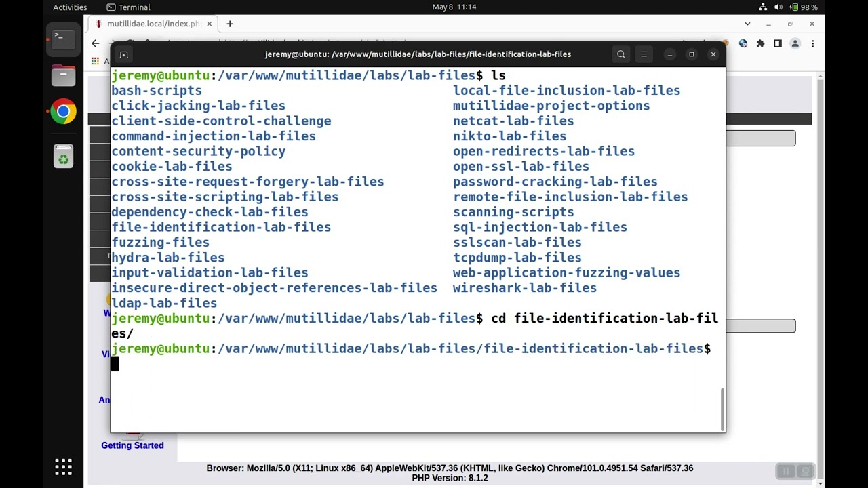Click cookie-lab-files entry
The height and width of the screenshot is (488, 868).
click(172, 167)
